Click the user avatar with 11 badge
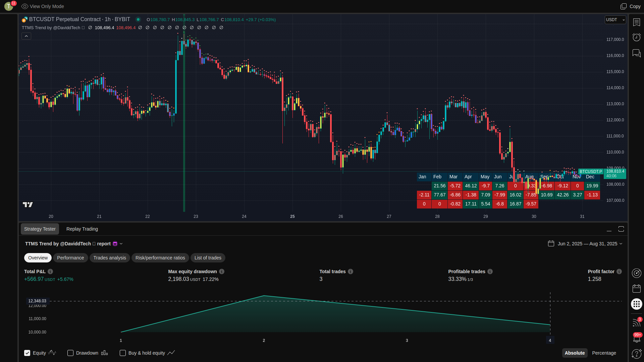Screen dimensions: 644x362 9,6
